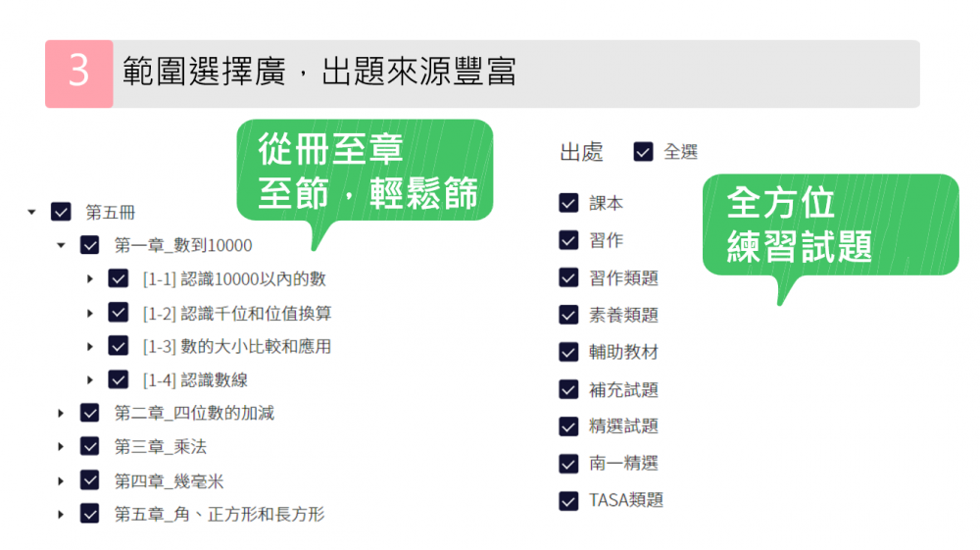Toggle the TASA類題 checkbox
This screenshot has width=980, height=550.
(x=568, y=501)
